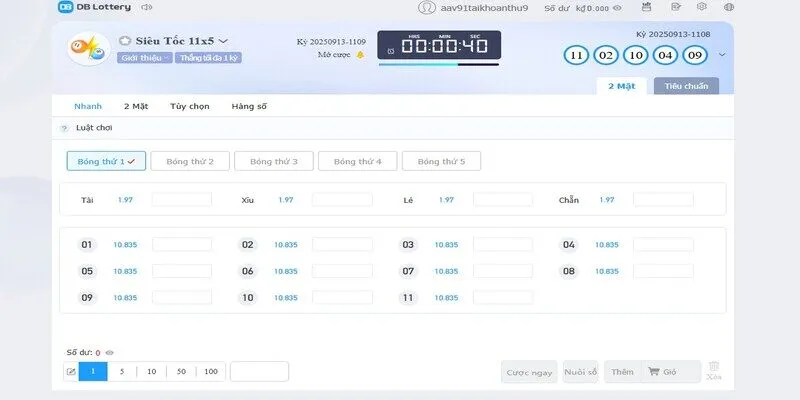Expand the Siêu Tốc 11x5 game dropdown
Viewport: 800px width, 400px height.
pos(223,41)
